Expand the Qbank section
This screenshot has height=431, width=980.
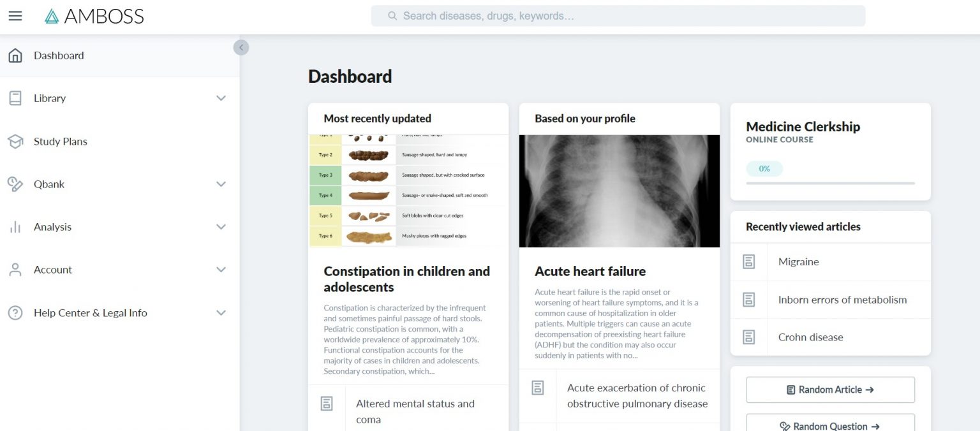pyautogui.click(x=221, y=184)
